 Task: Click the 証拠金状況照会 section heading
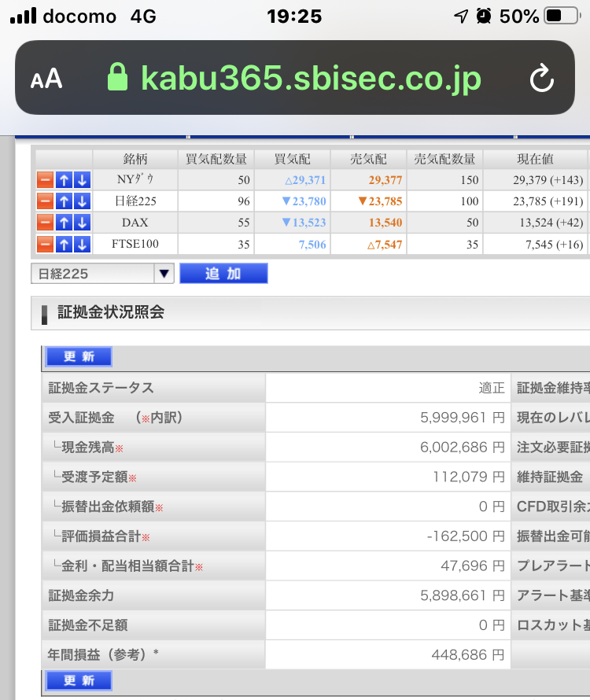coord(111,312)
